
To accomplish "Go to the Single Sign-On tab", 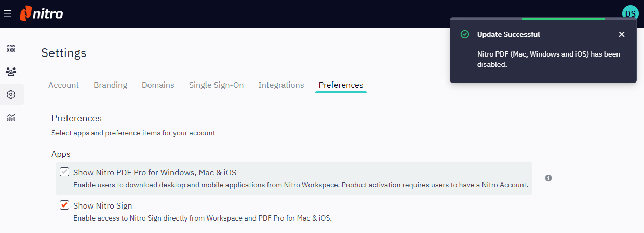I will click(x=216, y=85).
